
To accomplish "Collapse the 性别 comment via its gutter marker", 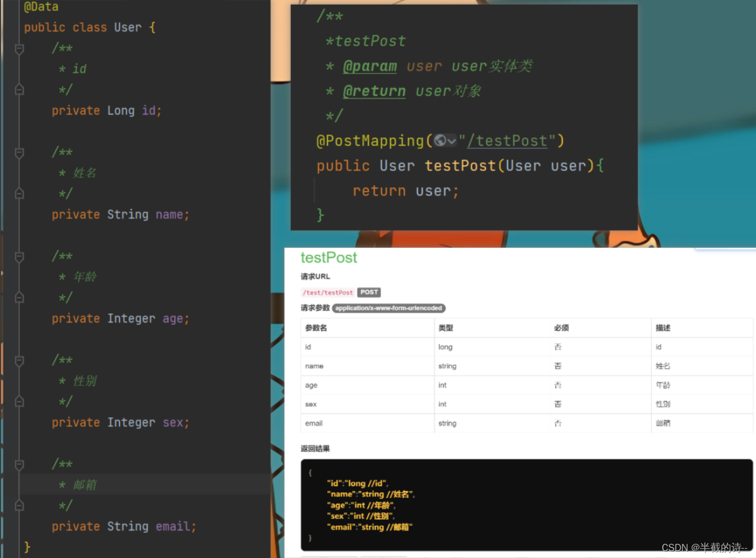I will pos(19,360).
